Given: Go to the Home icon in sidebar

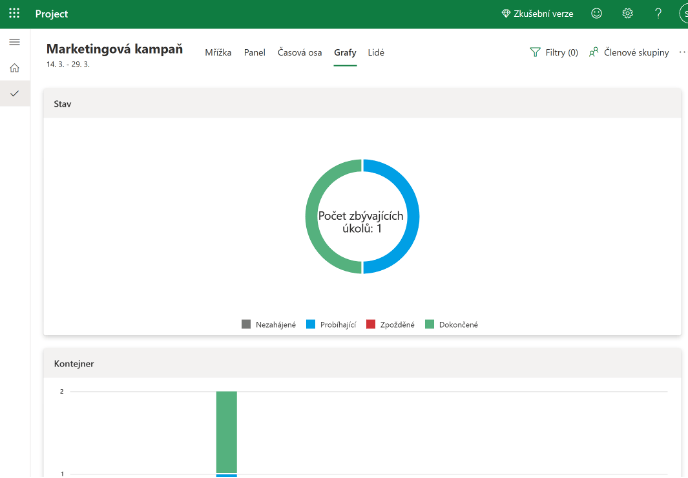Looking at the screenshot, I should [14, 68].
